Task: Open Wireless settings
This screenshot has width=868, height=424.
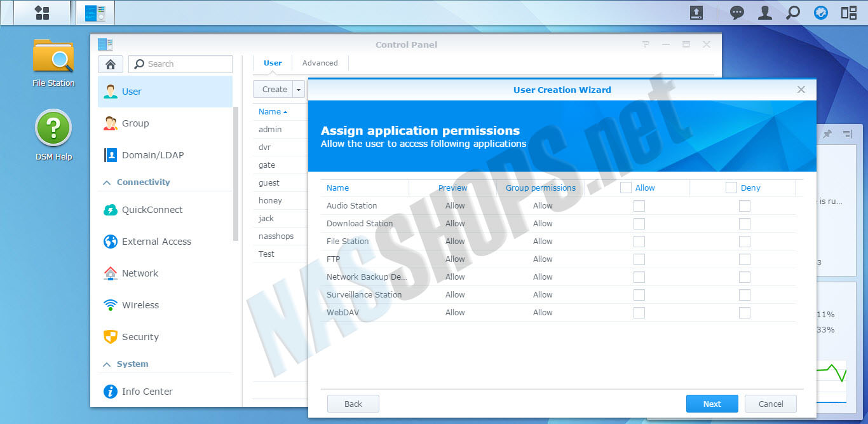Action: tap(165, 305)
